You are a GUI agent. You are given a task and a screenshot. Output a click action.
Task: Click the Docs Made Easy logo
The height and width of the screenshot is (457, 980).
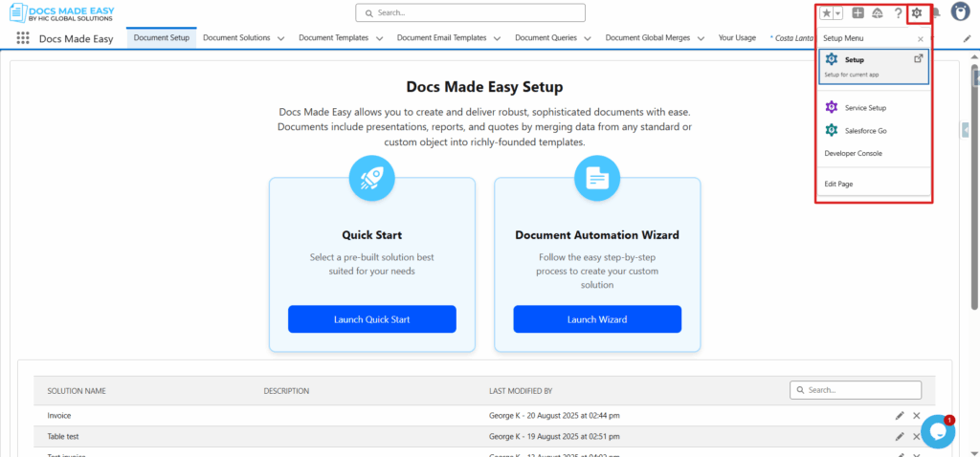[62, 12]
